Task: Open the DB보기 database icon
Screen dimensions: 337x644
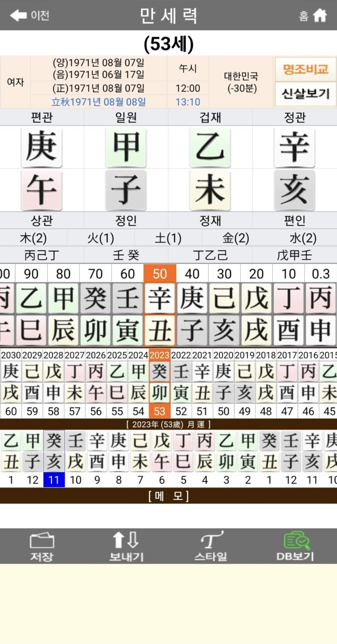Action: (295, 547)
